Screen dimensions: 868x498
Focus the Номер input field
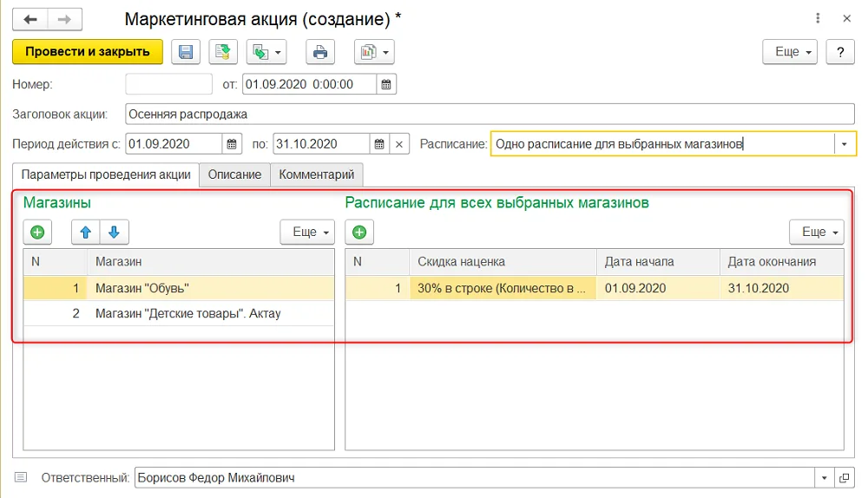(169, 84)
